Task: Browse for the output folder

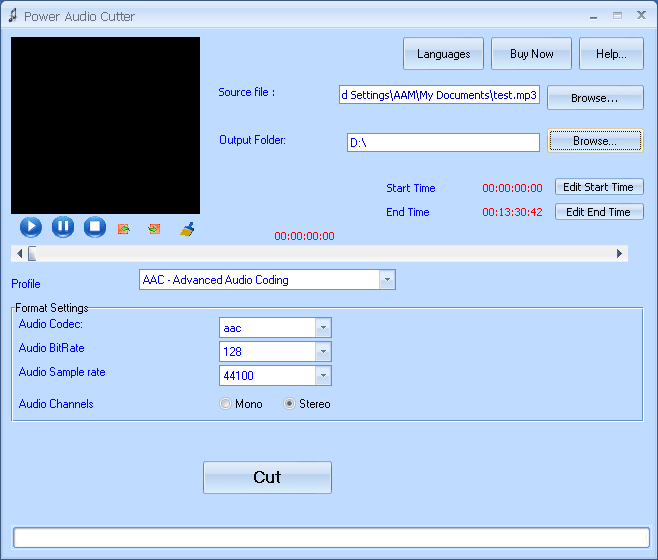Action: point(594,141)
